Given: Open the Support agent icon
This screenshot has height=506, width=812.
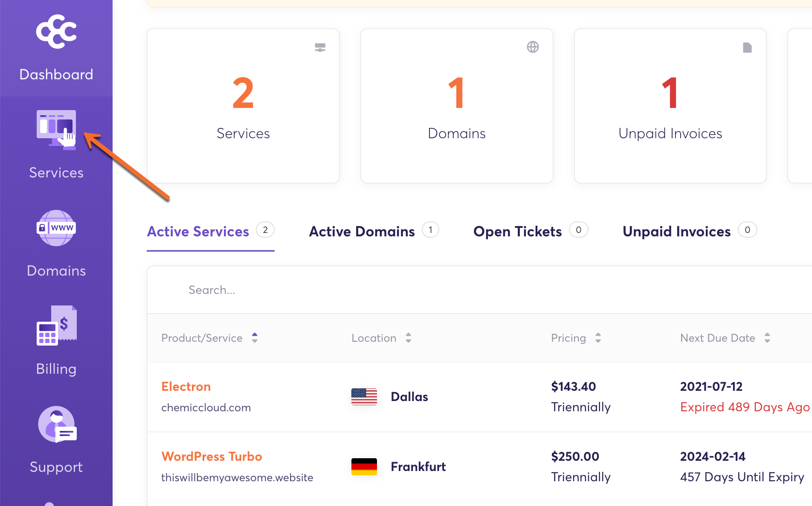Looking at the screenshot, I should click(x=56, y=424).
